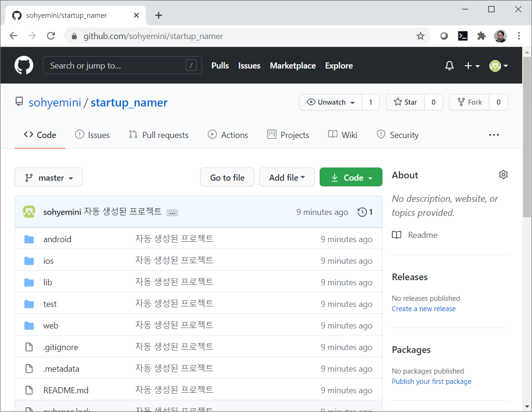
Task: Click Create a new release
Action: [x=423, y=309]
